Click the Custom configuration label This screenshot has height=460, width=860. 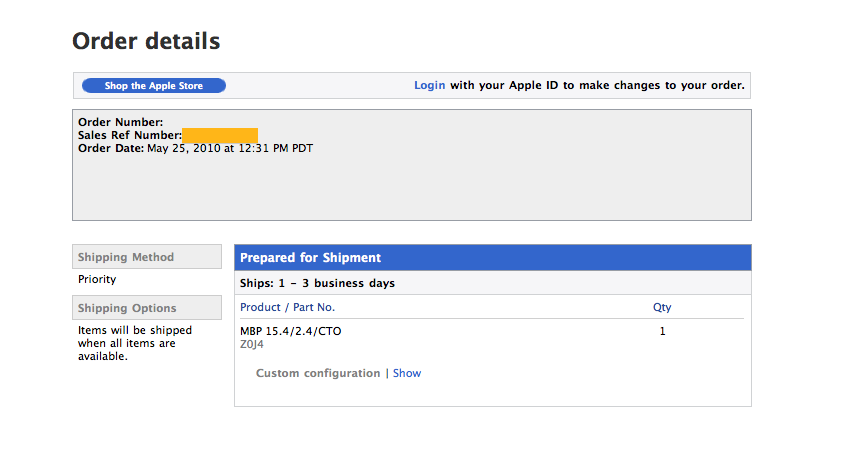[318, 373]
